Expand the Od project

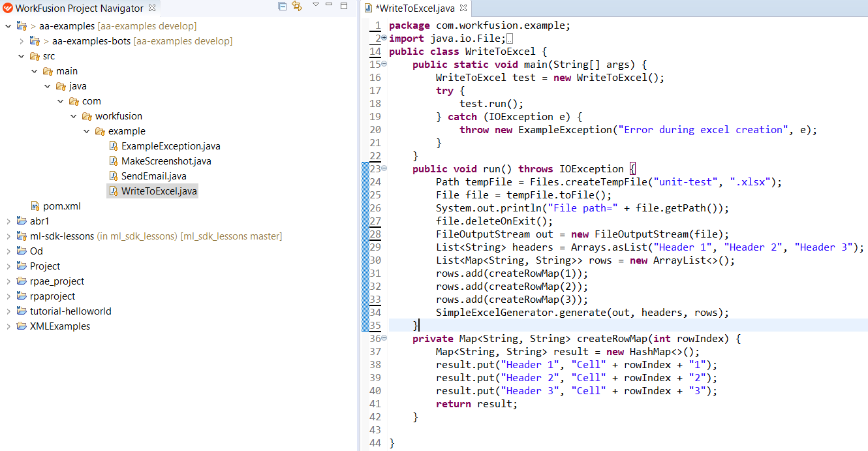(8, 251)
